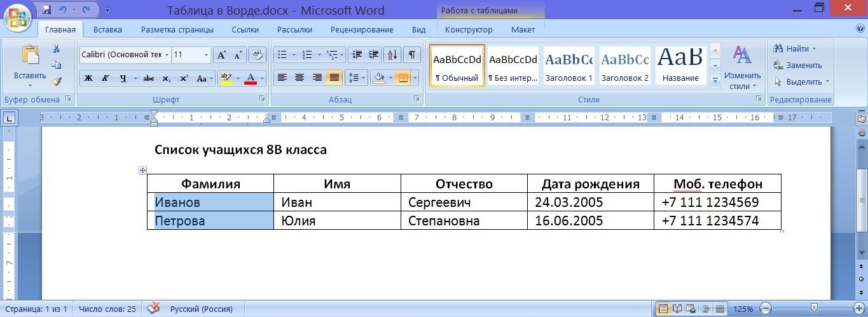Click the Increase Indent icon

coord(374,55)
